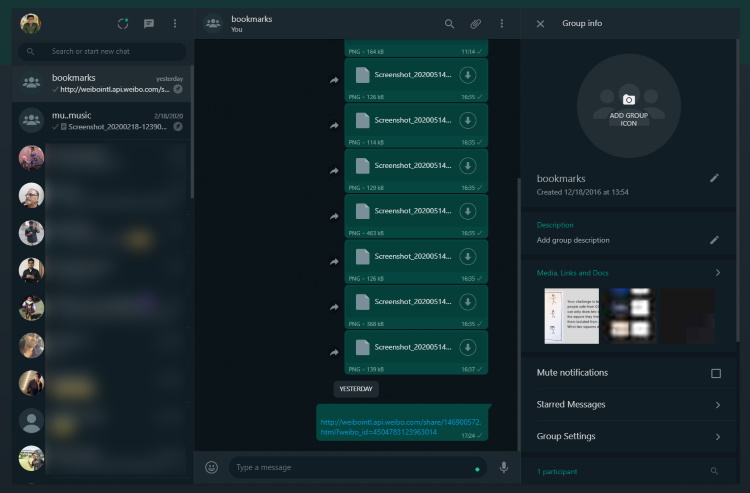
Task: Open the left sidebar three-dot menu
Action: click(x=175, y=23)
